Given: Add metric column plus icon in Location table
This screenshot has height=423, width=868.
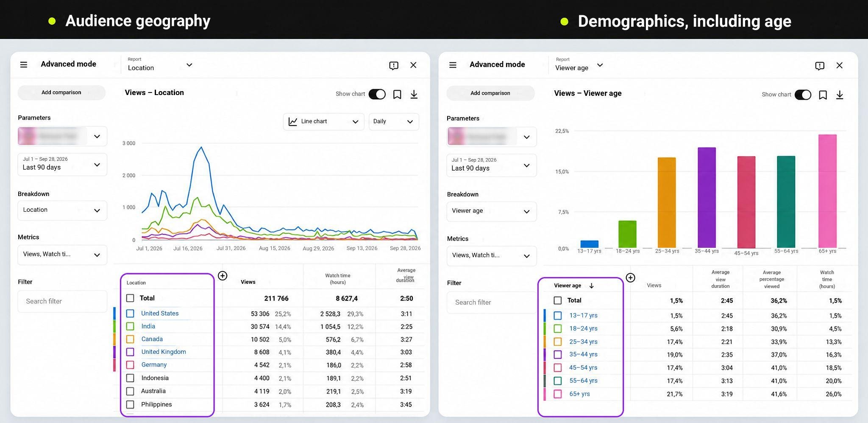Looking at the screenshot, I should click(x=223, y=276).
